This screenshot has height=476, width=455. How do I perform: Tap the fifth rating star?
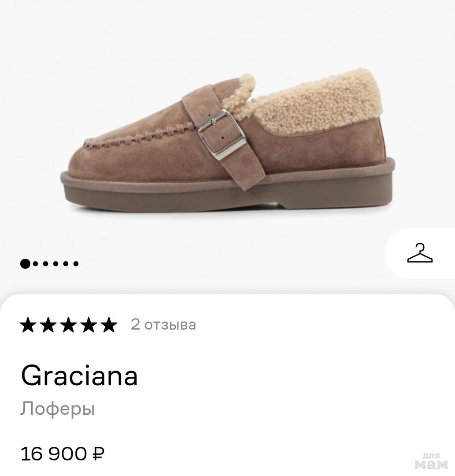[x=108, y=325]
